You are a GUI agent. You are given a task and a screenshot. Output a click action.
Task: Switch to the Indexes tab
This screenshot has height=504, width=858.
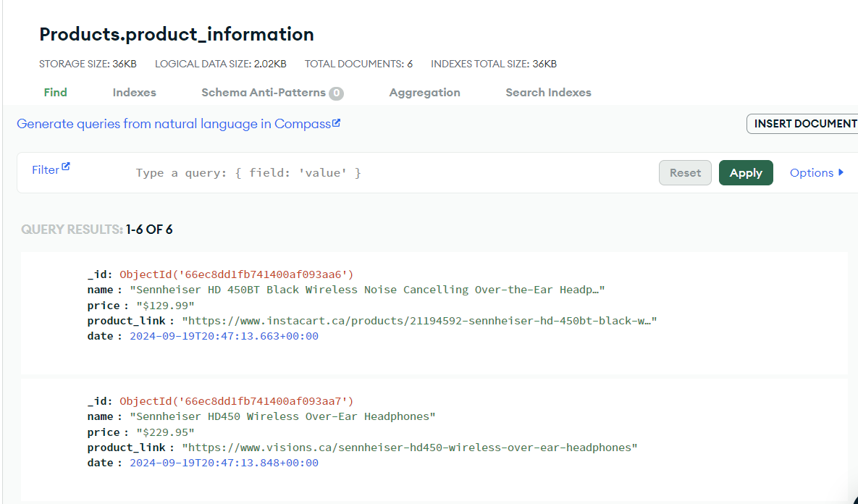(134, 93)
